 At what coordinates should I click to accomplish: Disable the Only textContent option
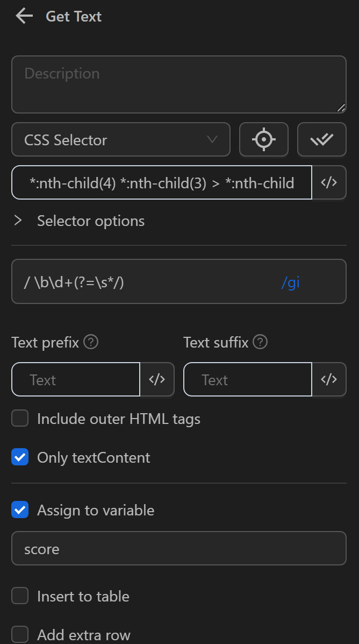[20, 457]
